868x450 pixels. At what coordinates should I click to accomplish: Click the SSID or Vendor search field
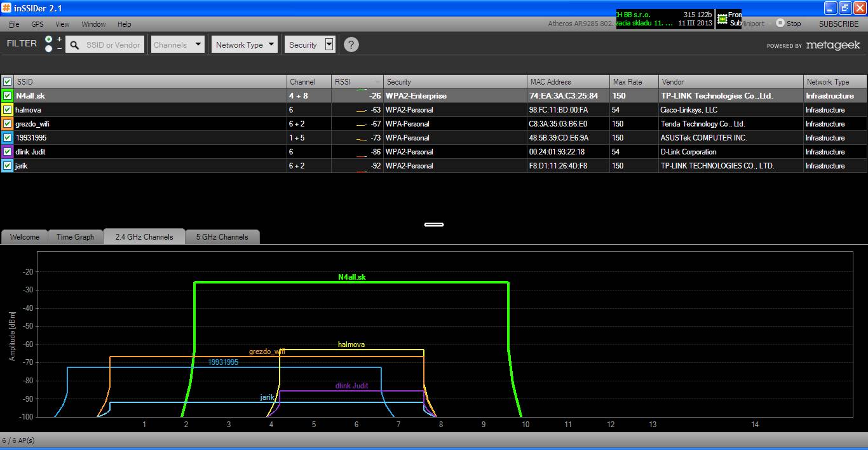pos(112,45)
